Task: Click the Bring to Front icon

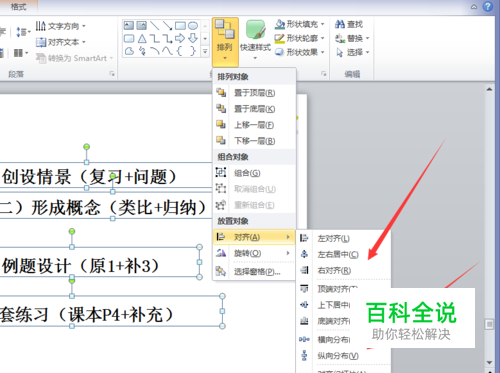Action: tap(221, 92)
